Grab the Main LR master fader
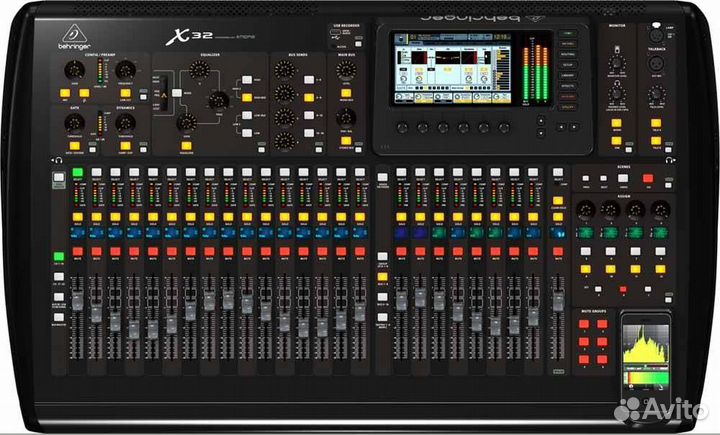720x435 pixels. 558,301
